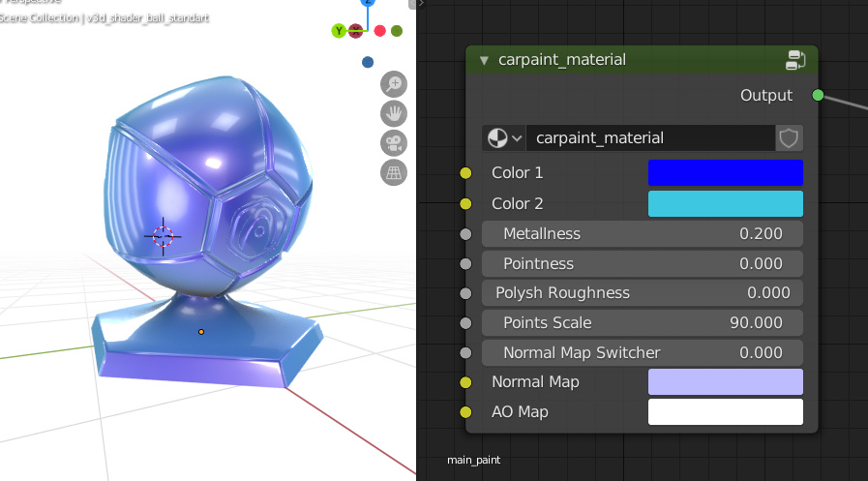Click the green Y axis gizmo
The height and width of the screenshot is (481, 868).
click(339, 31)
